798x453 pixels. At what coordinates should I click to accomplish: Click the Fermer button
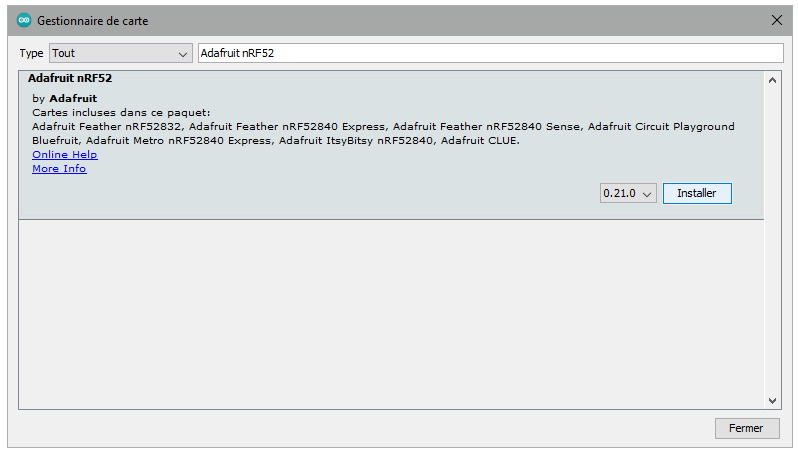746,428
